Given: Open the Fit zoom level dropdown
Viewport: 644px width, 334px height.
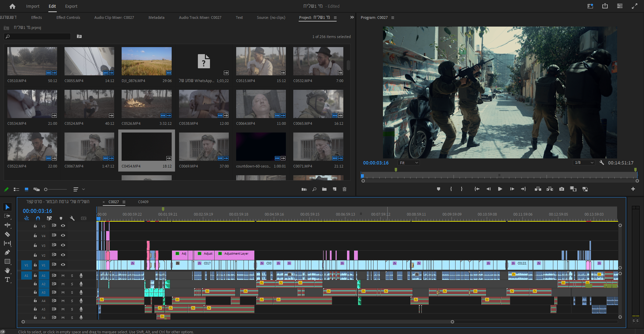Looking at the screenshot, I should [x=409, y=163].
